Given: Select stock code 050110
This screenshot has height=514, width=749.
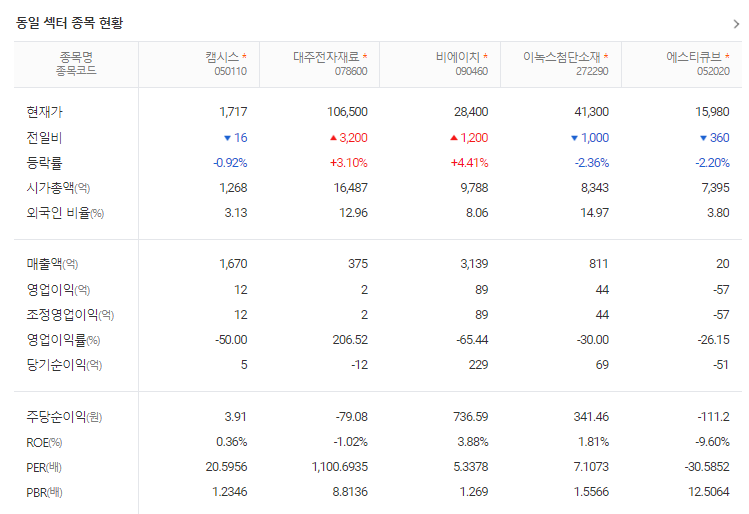Looking at the screenshot, I should point(230,72).
